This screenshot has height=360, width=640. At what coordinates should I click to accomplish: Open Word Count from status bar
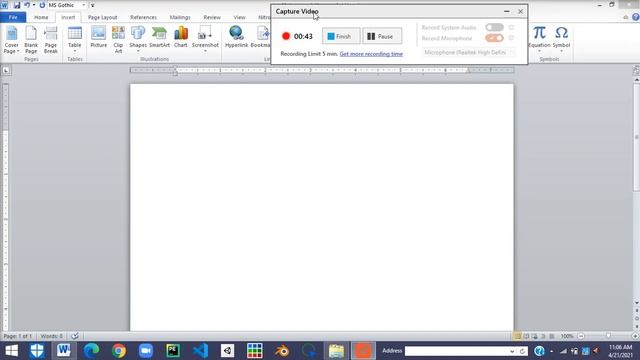coord(51,336)
